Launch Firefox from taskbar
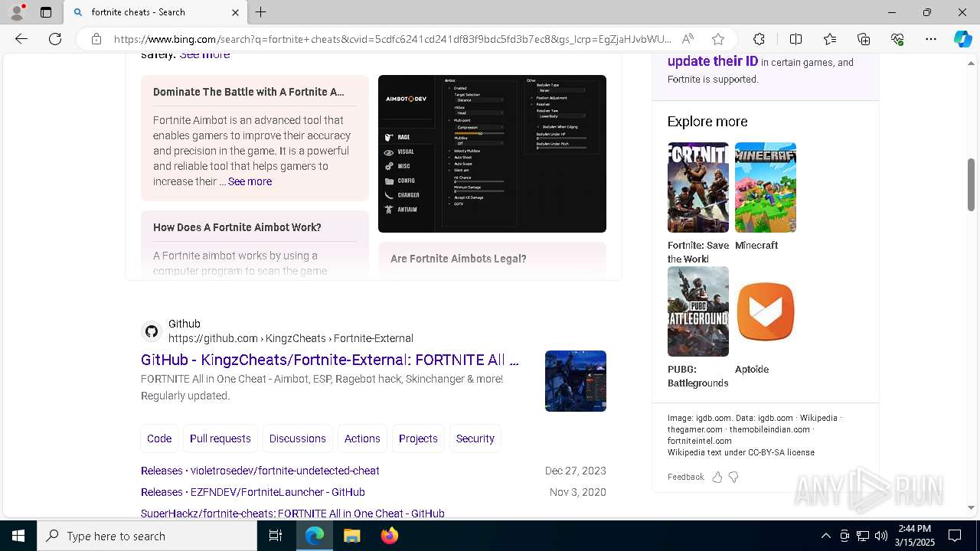 click(389, 536)
